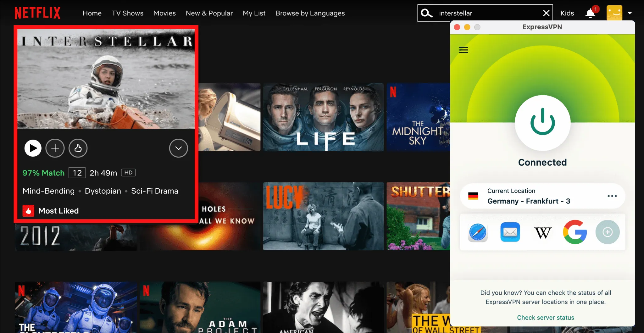Screen dimensions: 644x333
Task: Add a new shortcut in ExpressVPN
Action: pyautogui.click(x=608, y=232)
